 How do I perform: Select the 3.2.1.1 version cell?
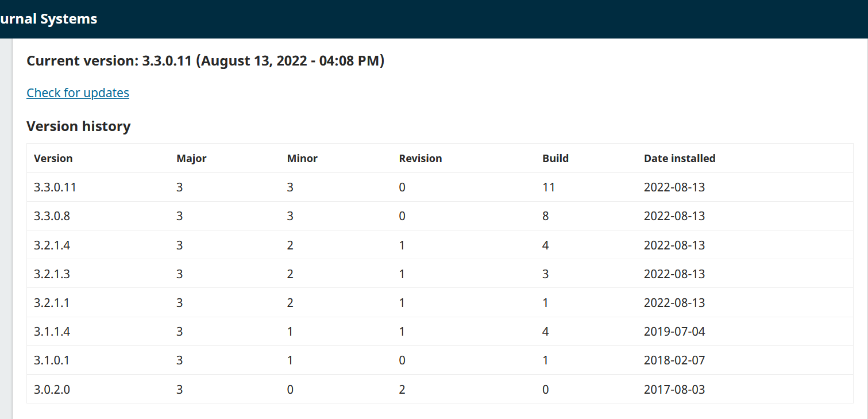[x=52, y=303]
